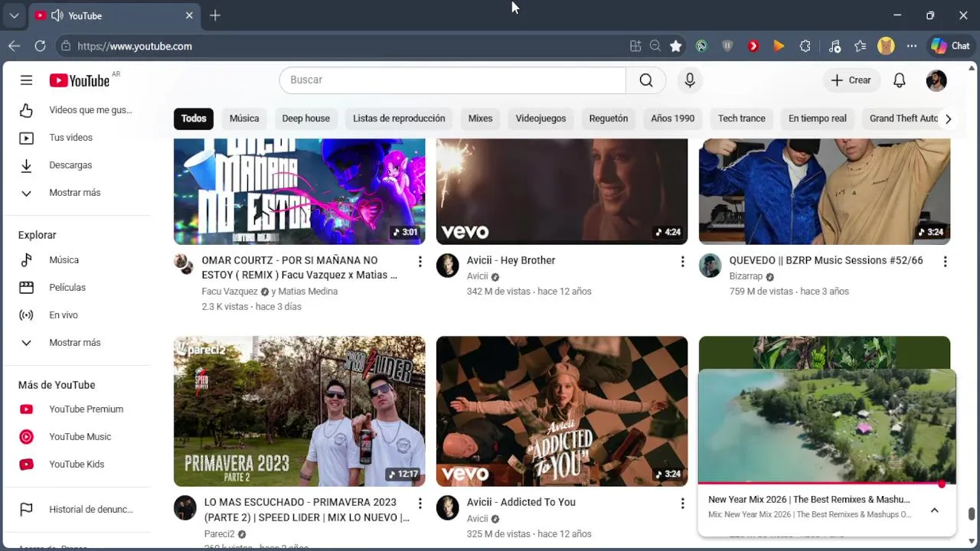This screenshot has width=980, height=551.
Task: Open the notifications bell
Action: coord(900,80)
